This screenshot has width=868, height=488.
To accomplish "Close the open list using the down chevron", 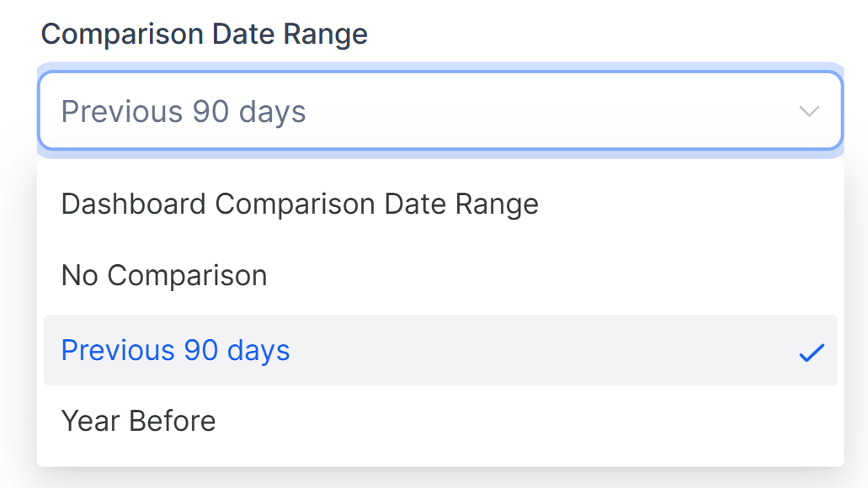I will point(809,112).
